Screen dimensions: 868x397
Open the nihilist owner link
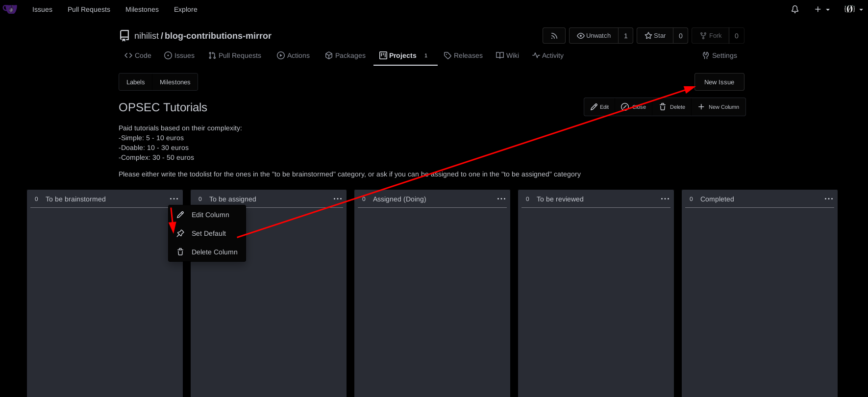point(147,36)
